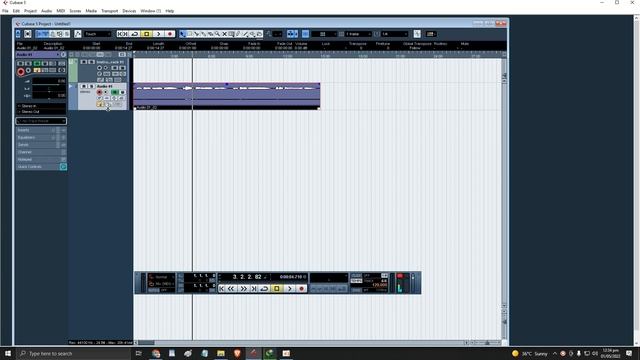Select the Erase tool
The image size is (640, 360).
[210, 34]
